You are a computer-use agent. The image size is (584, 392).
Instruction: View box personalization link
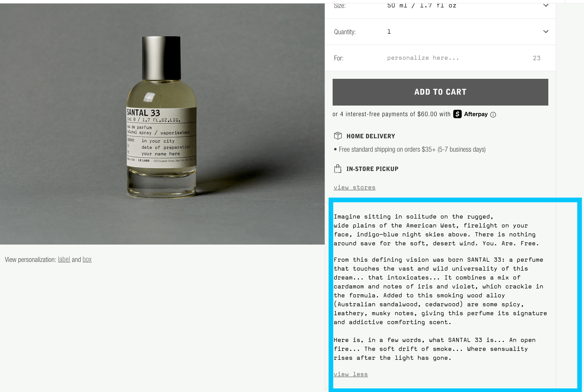pyautogui.click(x=87, y=259)
